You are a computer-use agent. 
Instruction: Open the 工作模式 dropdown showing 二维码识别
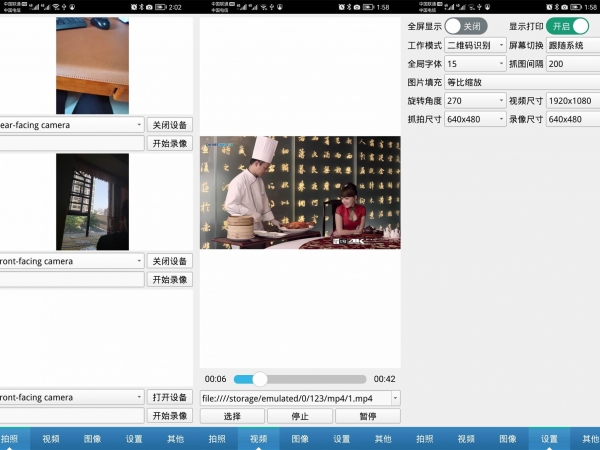coord(475,45)
